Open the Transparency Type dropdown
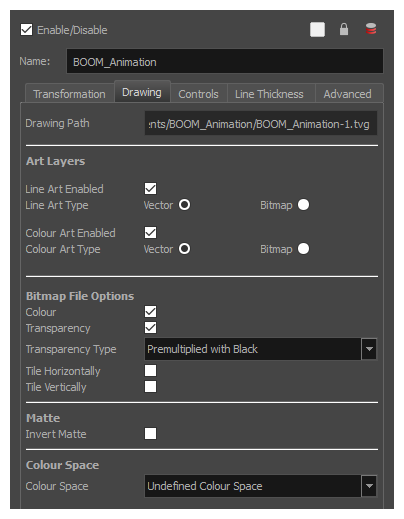The width and height of the screenshot is (404, 519). click(x=261, y=349)
